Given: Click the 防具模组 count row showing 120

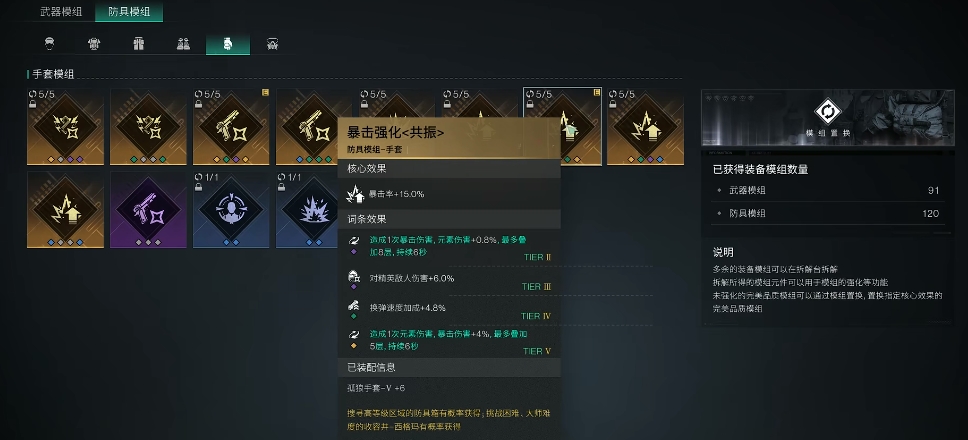Looking at the screenshot, I should [827, 214].
